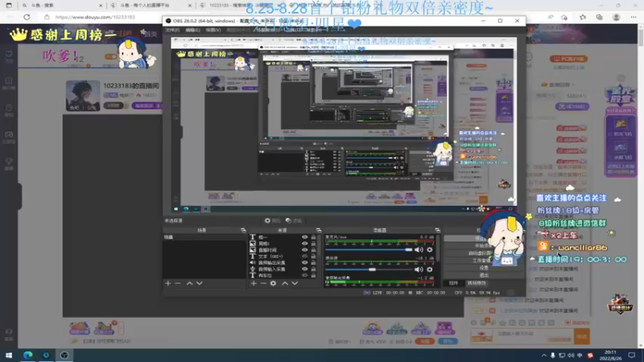Open second mixer channel settings gear
Screen dimensions: 644x362
point(430,269)
